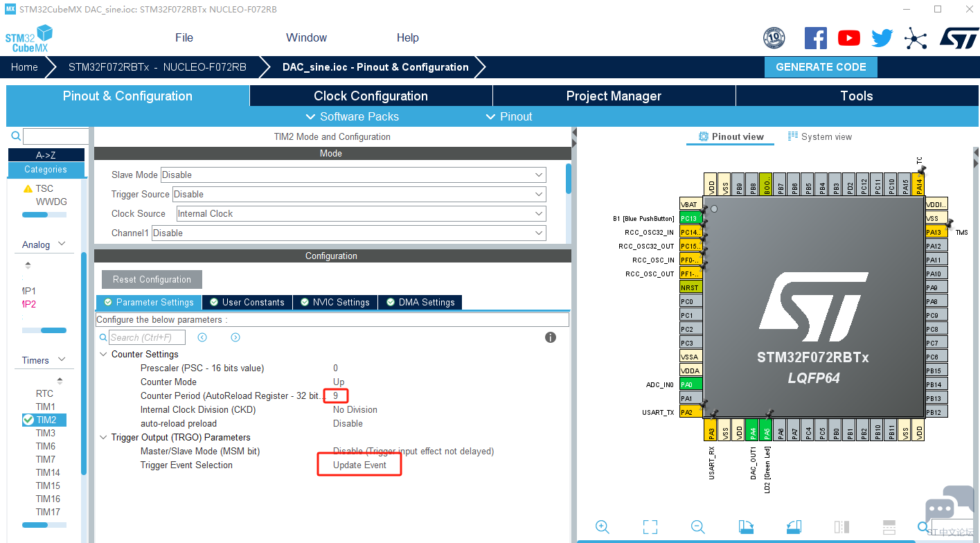Open the Clock Source dropdown
This screenshot has width=980, height=543.
coord(361,213)
